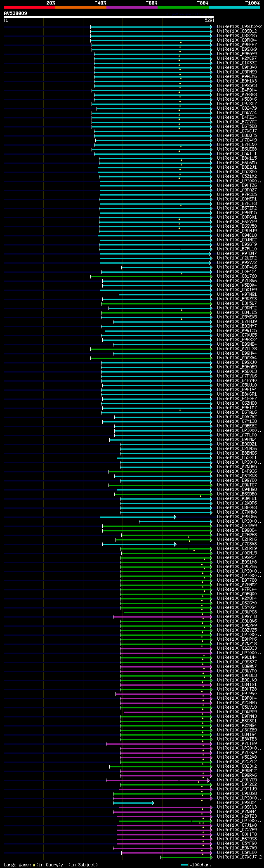
Task: Click the label UniRef100_C5X051
Action: tap(237, 458)
